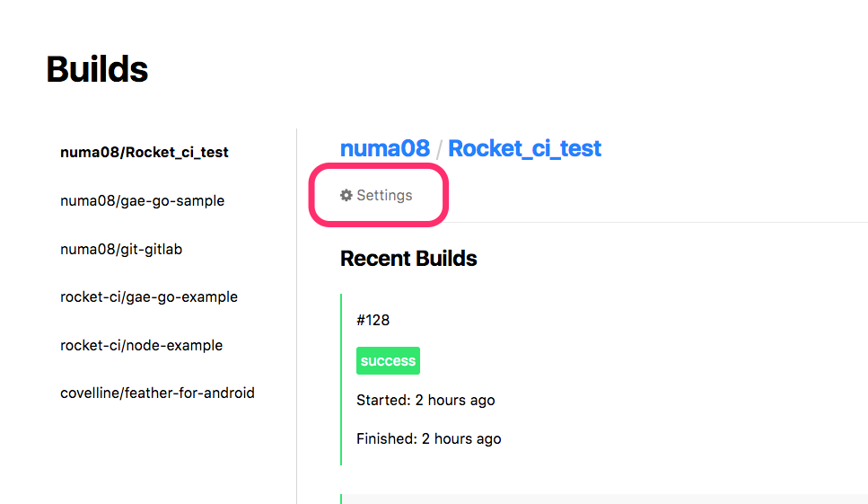Click the green success status badge
Image resolution: width=868 pixels, height=504 pixels.
point(388,360)
